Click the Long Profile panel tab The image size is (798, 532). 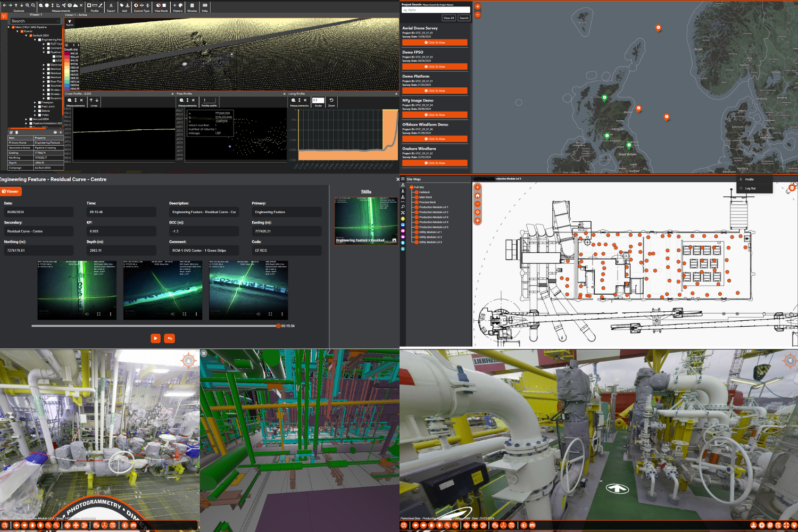pyautogui.click(x=296, y=94)
